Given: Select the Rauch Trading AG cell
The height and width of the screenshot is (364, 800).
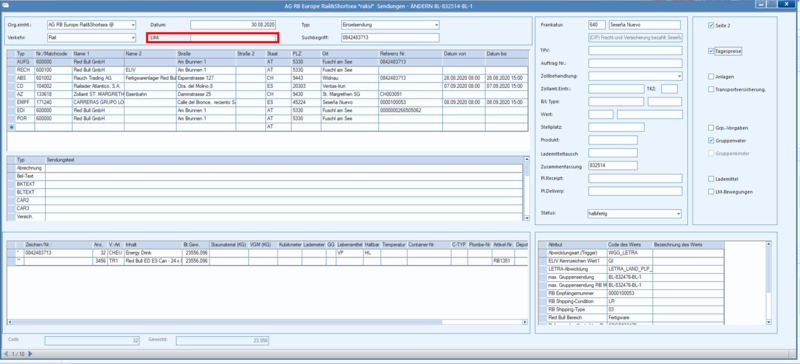Looking at the screenshot, I should click(x=98, y=78).
